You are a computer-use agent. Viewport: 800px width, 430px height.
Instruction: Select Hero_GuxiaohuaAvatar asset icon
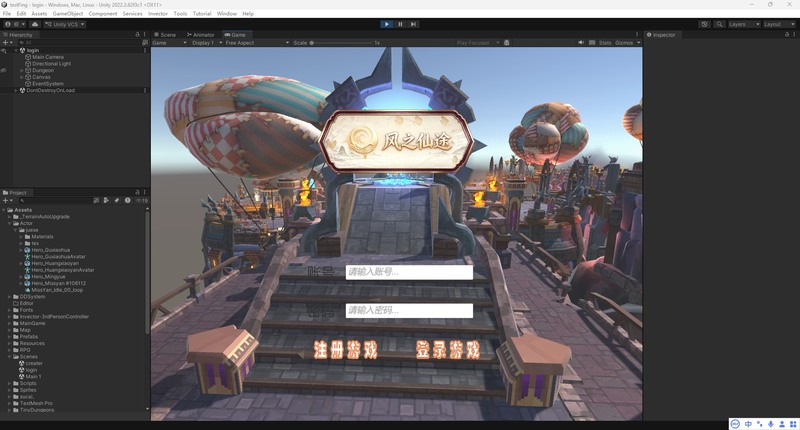pos(28,257)
